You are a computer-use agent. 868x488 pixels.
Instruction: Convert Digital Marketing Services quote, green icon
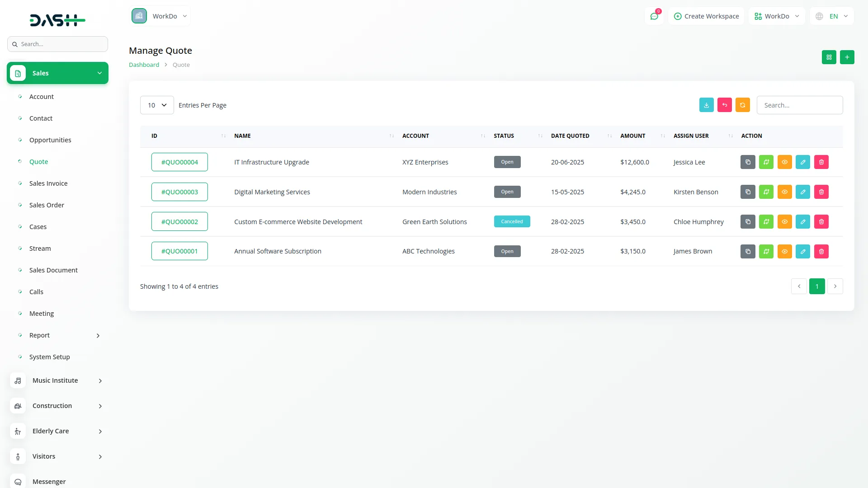766,192
